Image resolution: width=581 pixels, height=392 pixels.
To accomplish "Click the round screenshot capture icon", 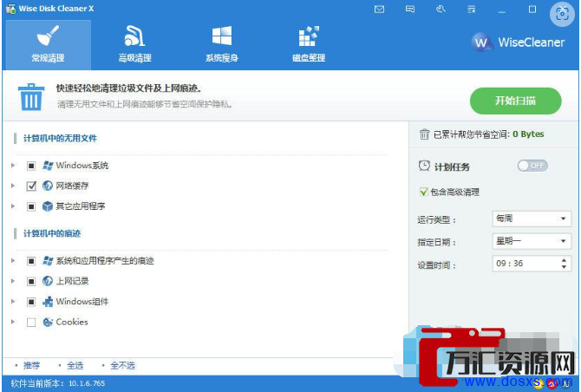I will click(562, 15).
